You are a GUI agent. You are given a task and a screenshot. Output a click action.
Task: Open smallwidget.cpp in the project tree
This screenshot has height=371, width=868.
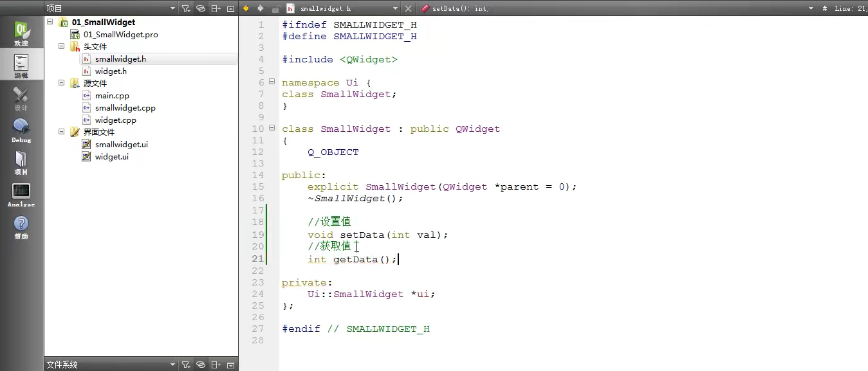(125, 108)
